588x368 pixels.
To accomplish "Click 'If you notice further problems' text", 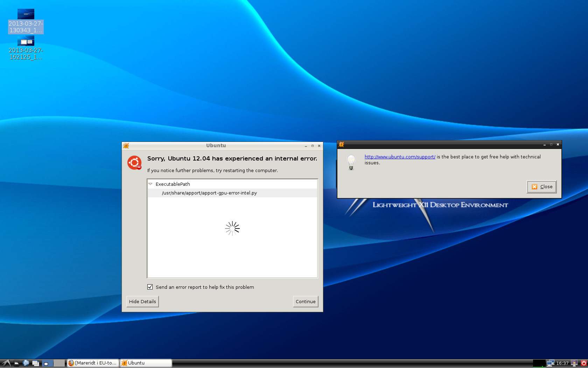I will click(212, 170).
